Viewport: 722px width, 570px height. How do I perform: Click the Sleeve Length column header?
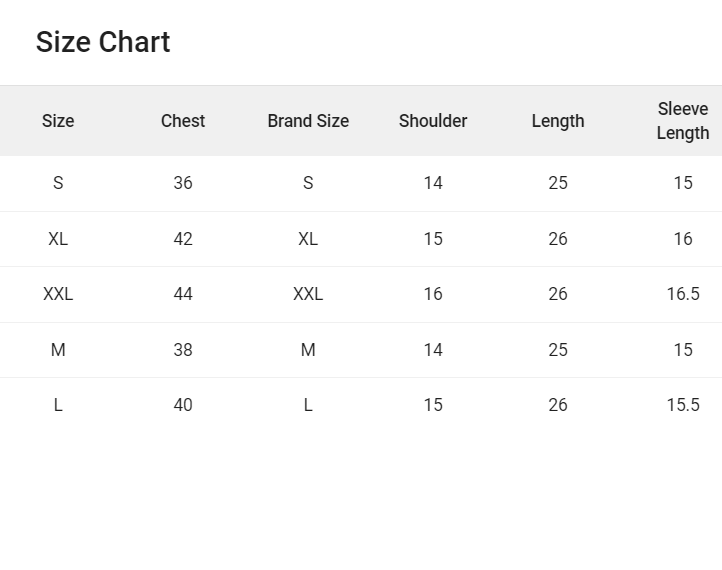[683, 121]
